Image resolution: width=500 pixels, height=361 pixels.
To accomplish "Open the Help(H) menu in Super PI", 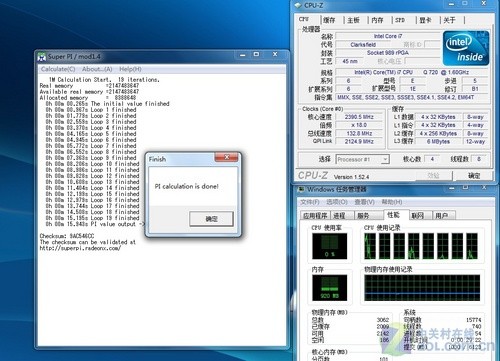I will pyautogui.click(x=130, y=69).
